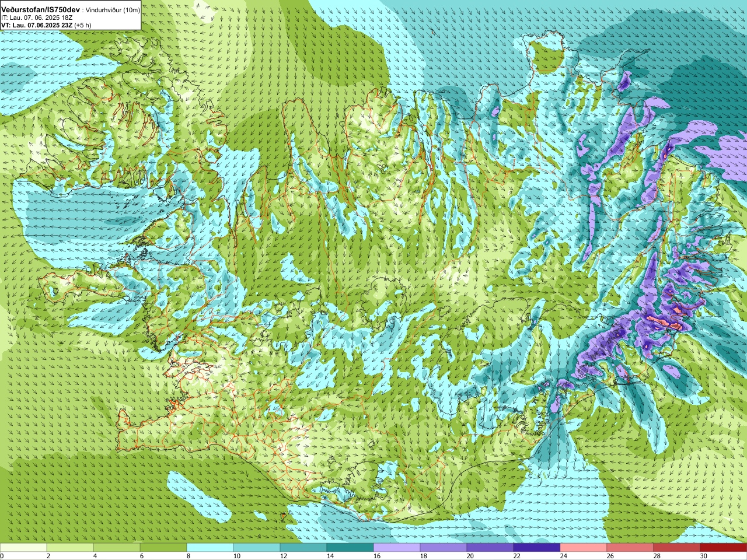Screen dimensions: 747x560
Task: Click the legend scale number "8"
Action: tap(189, 556)
